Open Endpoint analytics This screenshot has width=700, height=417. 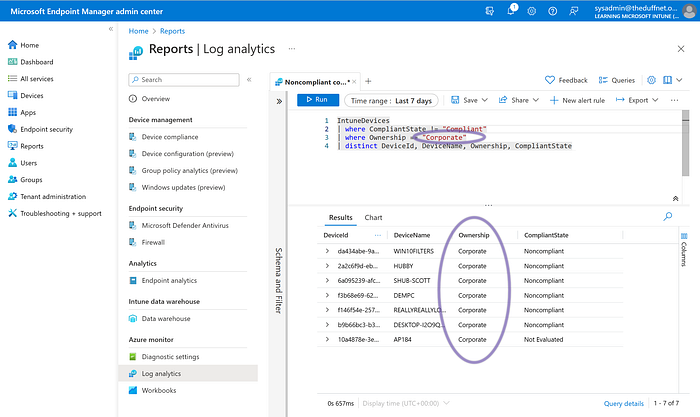pyautogui.click(x=162, y=281)
